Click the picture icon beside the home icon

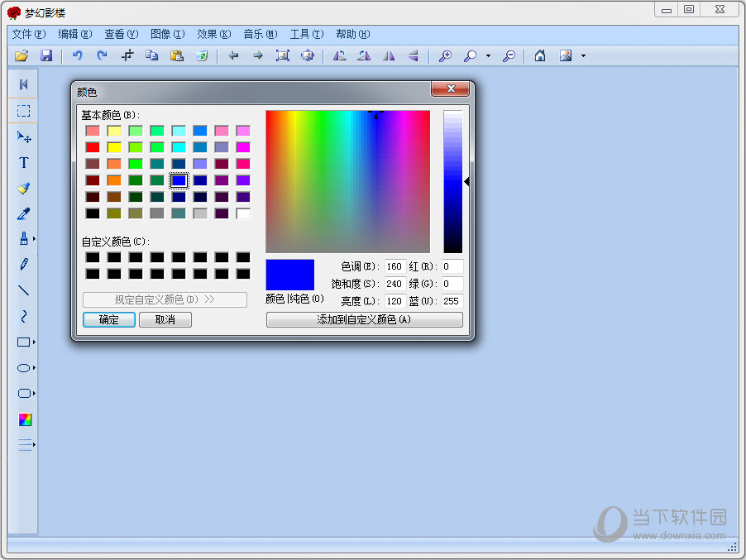(566, 55)
